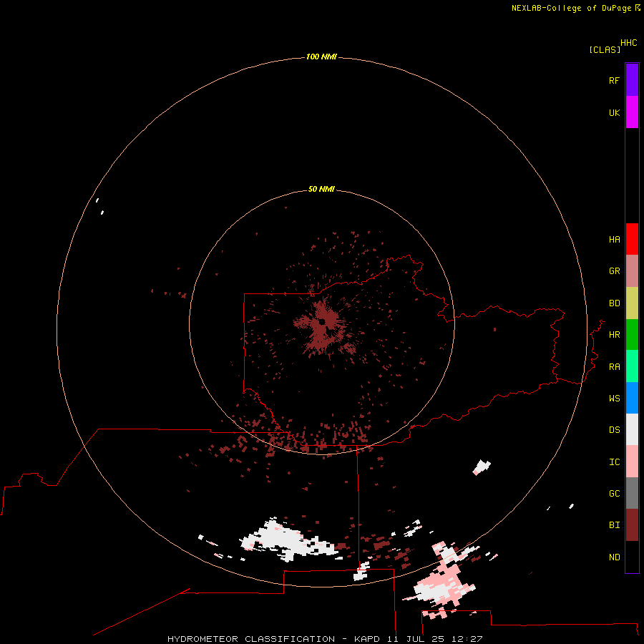This screenshot has width=644, height=644.
Task: Pick the HR green legend swatch
Action: (632, 335)
